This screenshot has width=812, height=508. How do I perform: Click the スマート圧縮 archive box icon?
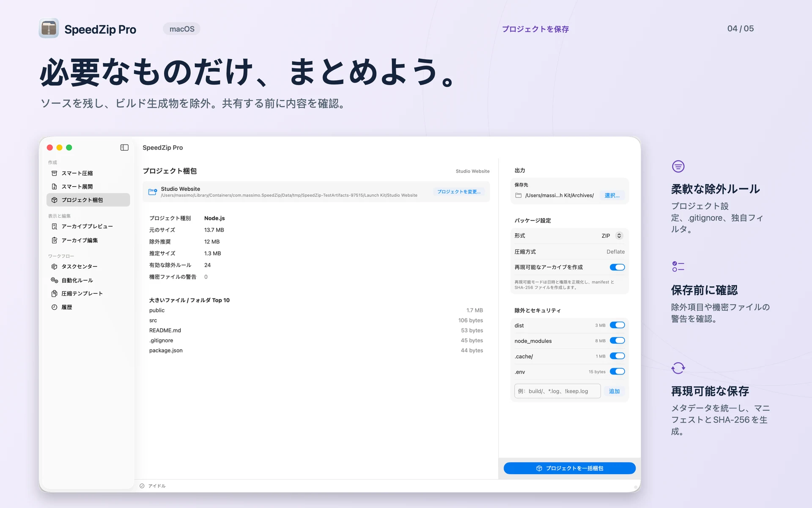tap(54, 173)
